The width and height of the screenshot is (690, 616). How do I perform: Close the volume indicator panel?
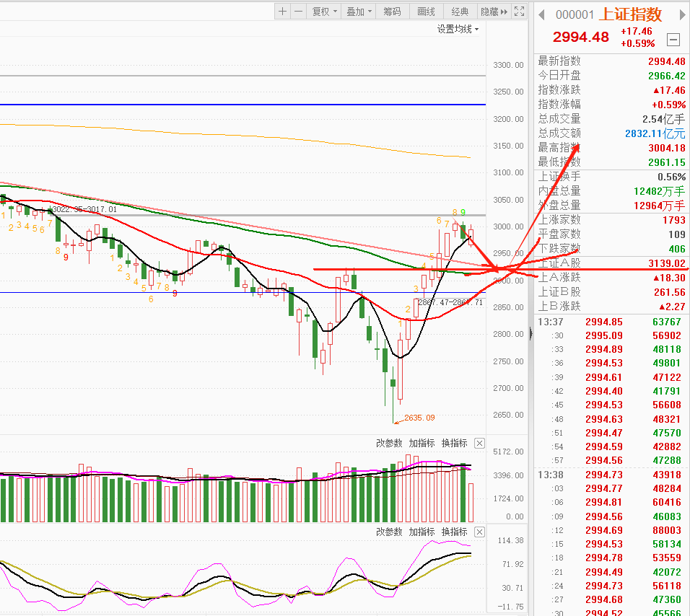480,443
